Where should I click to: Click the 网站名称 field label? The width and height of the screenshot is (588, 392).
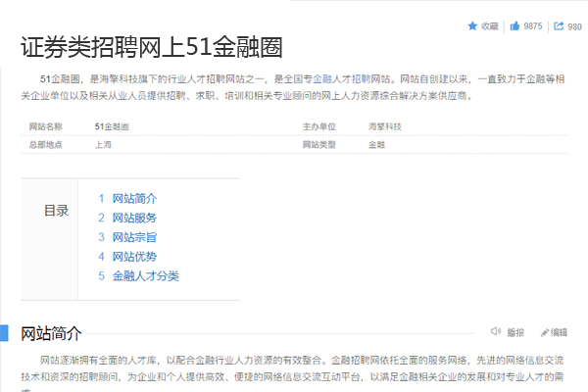(x=46, y=126)
